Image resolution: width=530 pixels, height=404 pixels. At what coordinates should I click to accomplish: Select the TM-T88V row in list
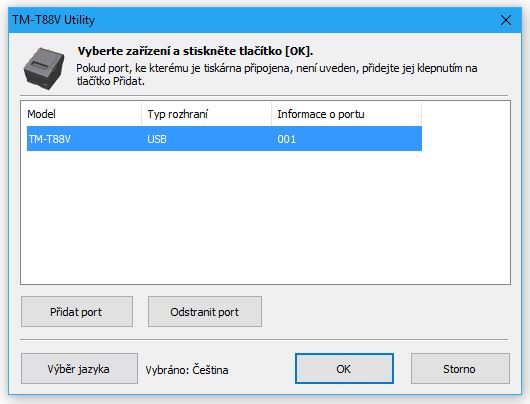224,139
